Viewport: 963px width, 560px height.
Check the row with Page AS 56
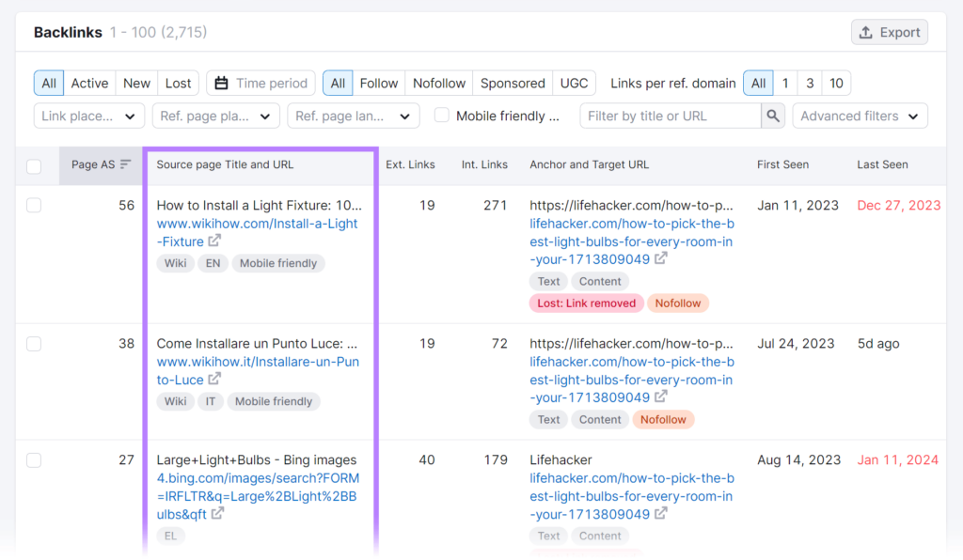(x=34, y=206)
